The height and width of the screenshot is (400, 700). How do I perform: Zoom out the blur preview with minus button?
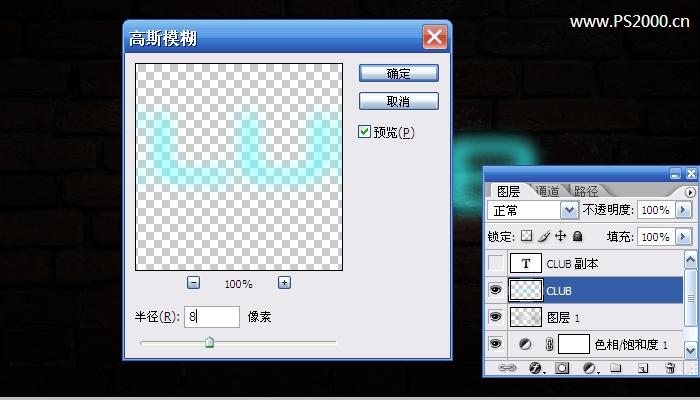193,282
